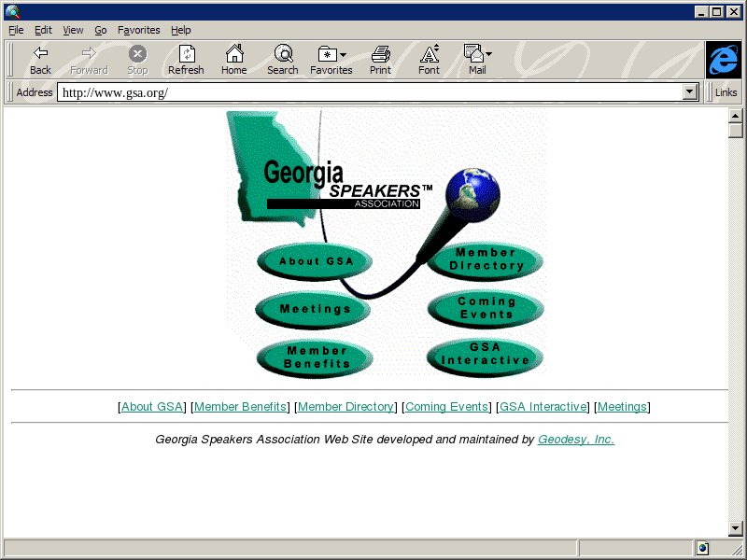Click the scrollbar down arrow
Viewport: 747px width, 560px height.
coord(736,528)
